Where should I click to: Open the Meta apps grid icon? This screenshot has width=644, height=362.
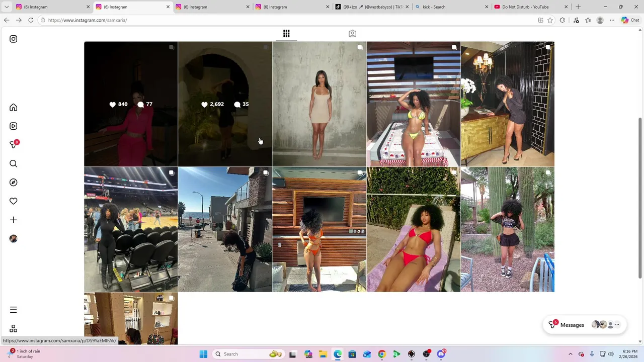[14, 328]
